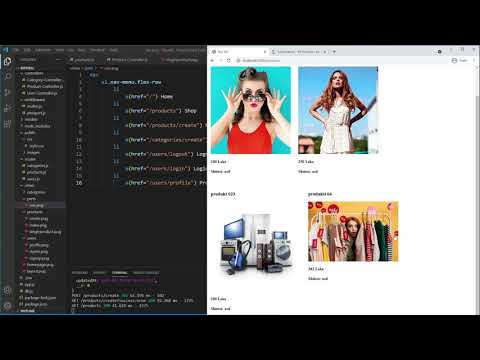Open the View menu in VS Code

60,50
